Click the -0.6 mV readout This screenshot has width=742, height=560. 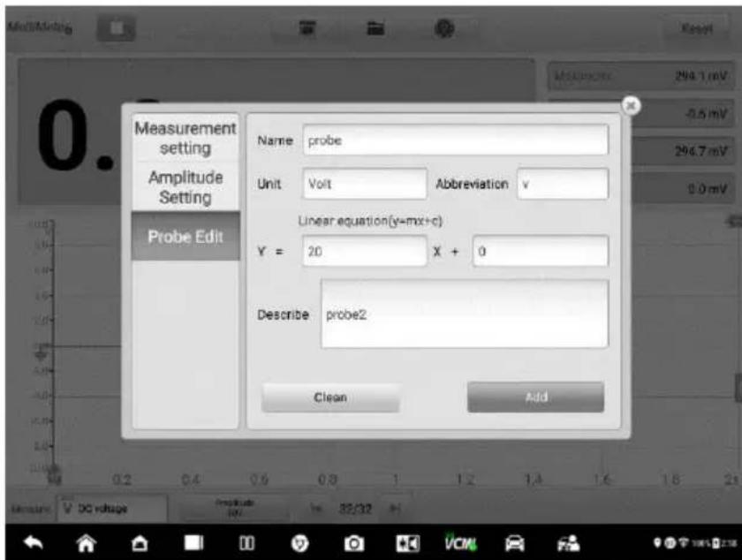click(x=684, y=114)
